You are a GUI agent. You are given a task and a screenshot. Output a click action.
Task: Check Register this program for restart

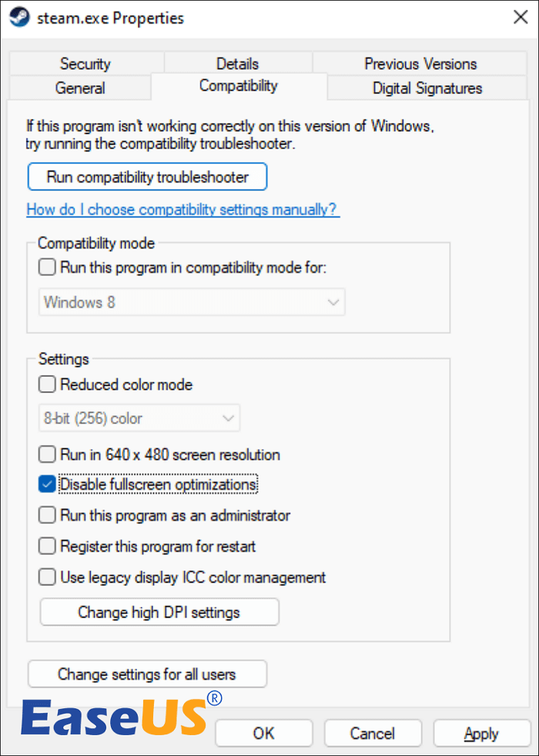coord(48,546)
